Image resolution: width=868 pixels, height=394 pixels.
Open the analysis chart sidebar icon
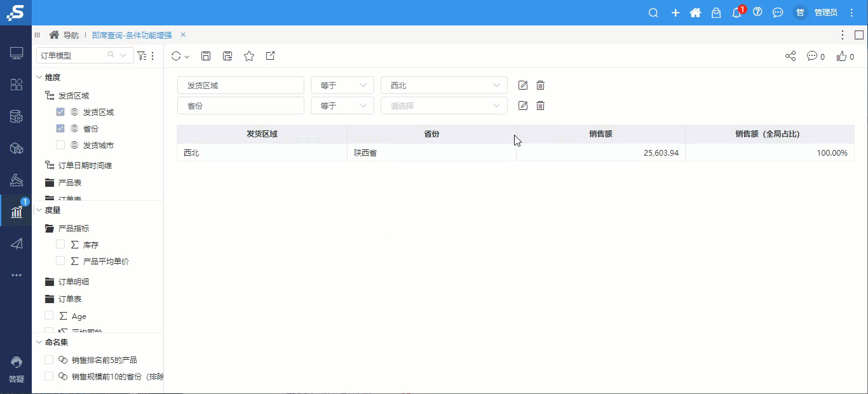17,212
